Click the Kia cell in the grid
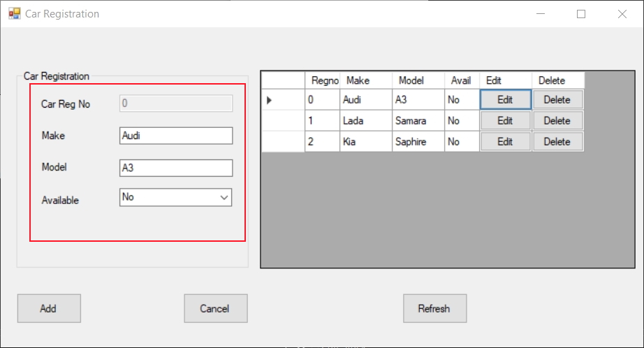 pyautogui.click(x=365, y=142)
